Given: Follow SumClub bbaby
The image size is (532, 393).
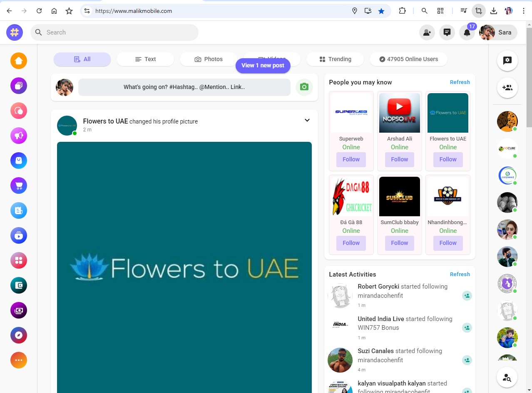Looking at the screenshot, I should (400, 243).
